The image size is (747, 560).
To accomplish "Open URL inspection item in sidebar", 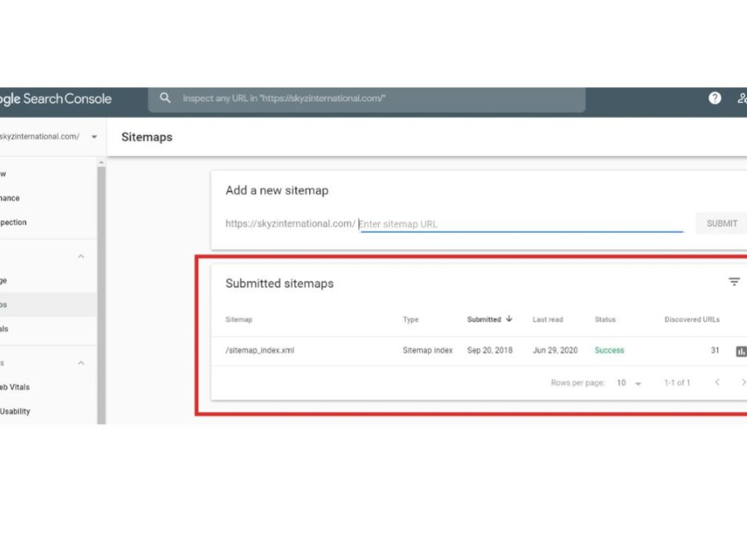I will point(48,223).
